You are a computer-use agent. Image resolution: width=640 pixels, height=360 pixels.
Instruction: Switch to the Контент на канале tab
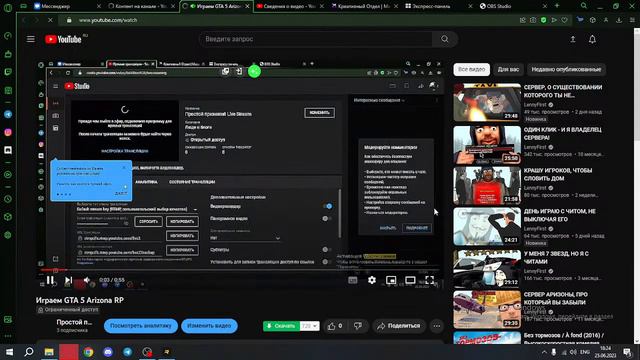point(140,6)
